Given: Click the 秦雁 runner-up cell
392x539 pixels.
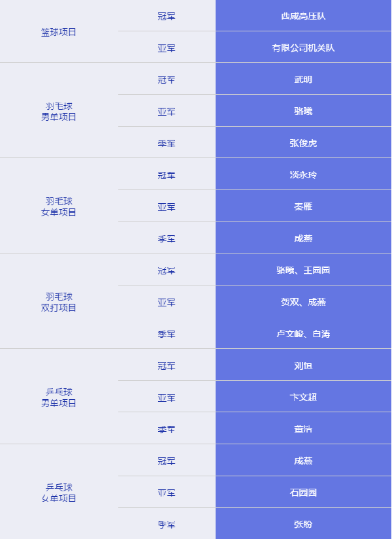Looking at the screenshot, I should (x=303, y=206).
